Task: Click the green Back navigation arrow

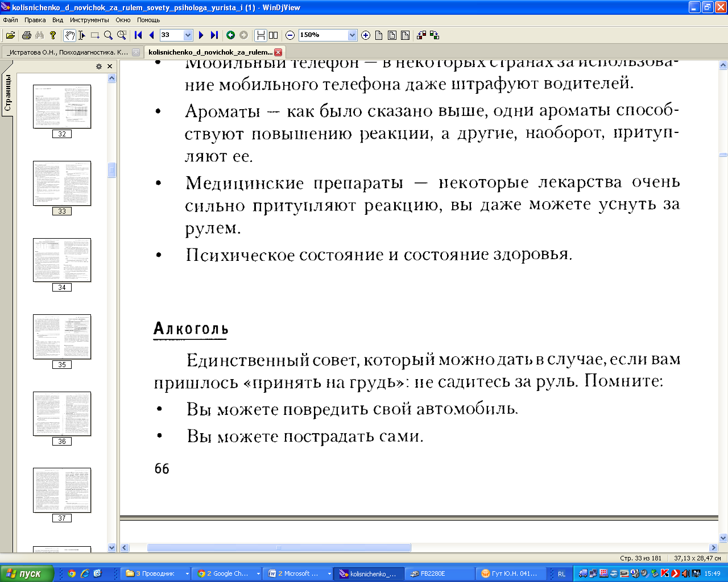Action: point(230,35)
